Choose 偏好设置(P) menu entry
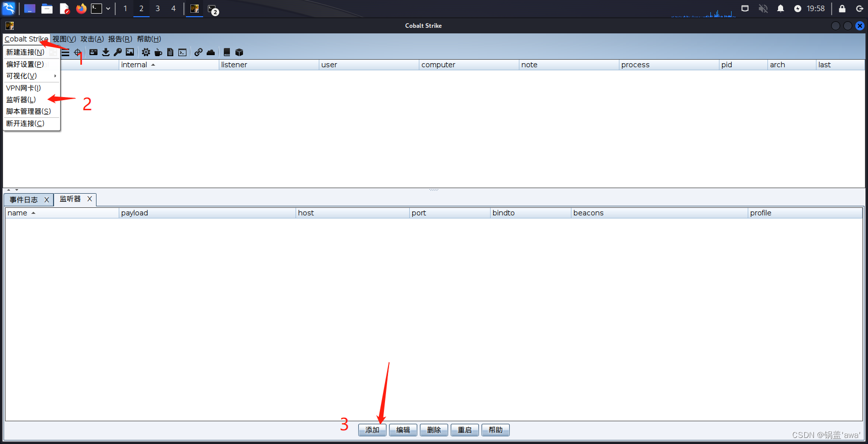This screenshot has width=868, height=444. tap(31, 64)
